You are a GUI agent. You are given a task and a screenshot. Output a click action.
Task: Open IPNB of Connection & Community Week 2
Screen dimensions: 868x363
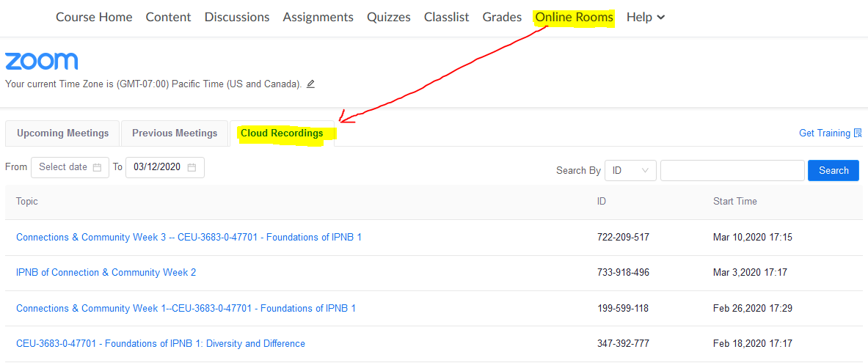coord(106,273)
